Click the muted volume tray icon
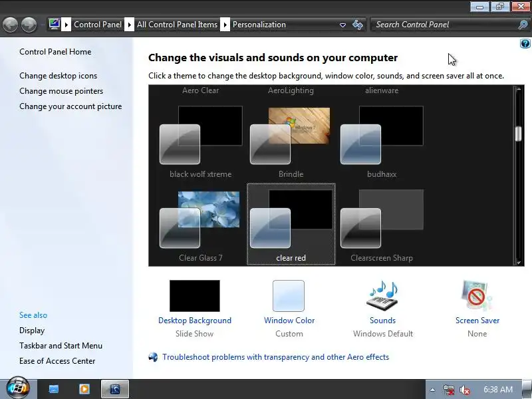 [x=464, y=390]
